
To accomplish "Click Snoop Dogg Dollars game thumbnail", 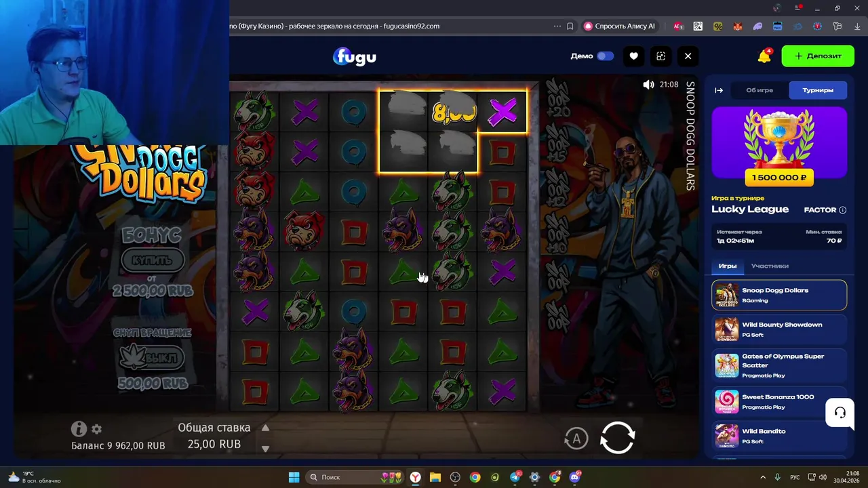I will click(x=727, y=295).
